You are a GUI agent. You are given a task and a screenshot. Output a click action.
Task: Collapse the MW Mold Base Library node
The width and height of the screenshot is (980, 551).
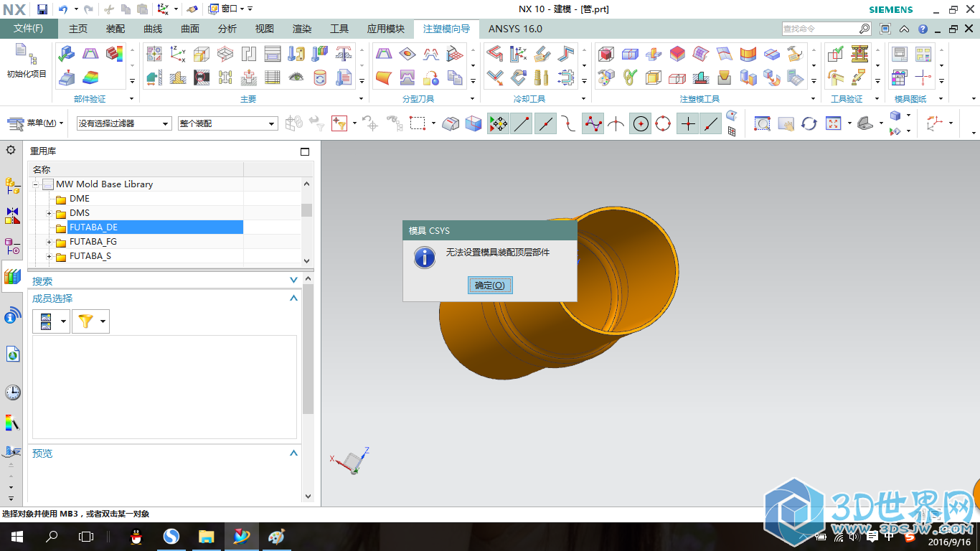click(x=35, y=184)
